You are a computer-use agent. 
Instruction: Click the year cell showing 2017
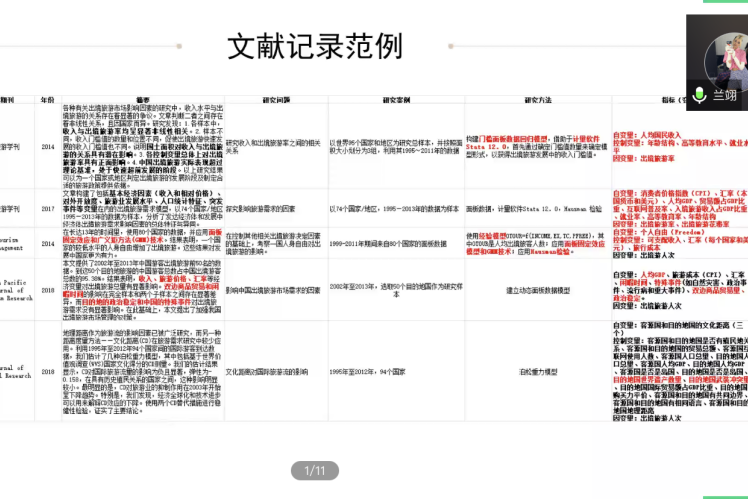coord(47,208)
